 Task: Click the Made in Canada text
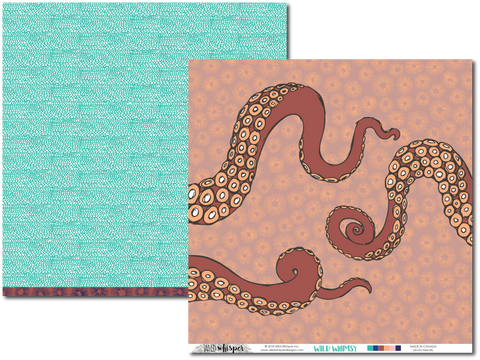(423, 347)
